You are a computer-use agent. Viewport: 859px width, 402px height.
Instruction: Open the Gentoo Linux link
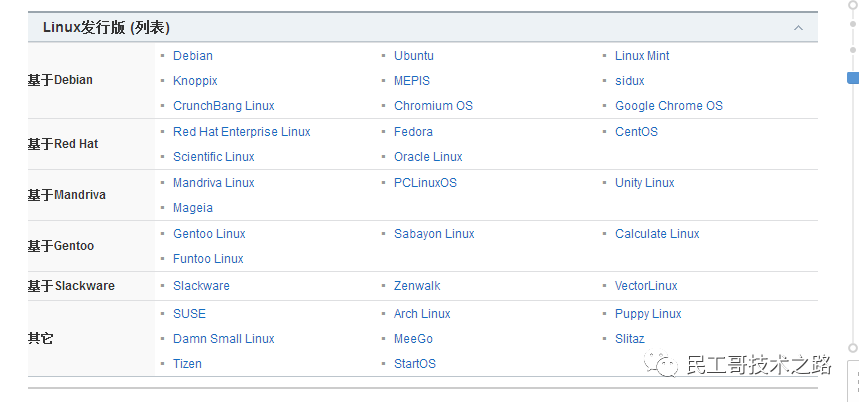(x=209, y=234)
